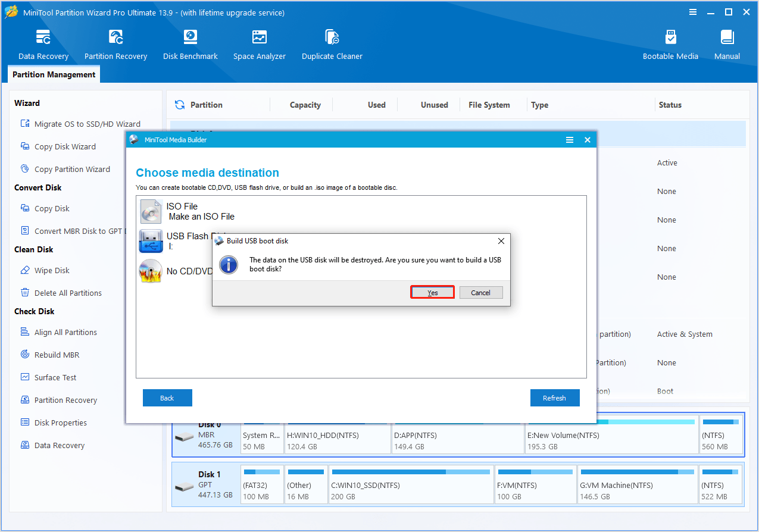Choose Rebuild MBR

click(x=50, y=355)
